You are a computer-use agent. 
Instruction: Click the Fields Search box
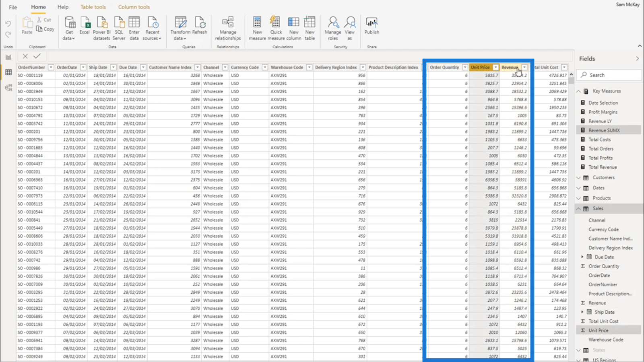point(609,75)
